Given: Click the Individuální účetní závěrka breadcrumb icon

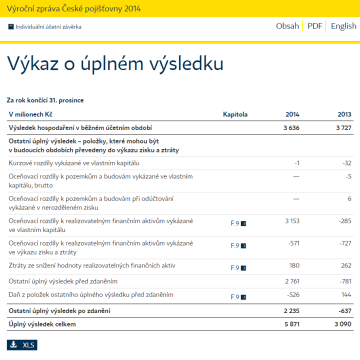Looking at the screenshot, I should 11,27.
